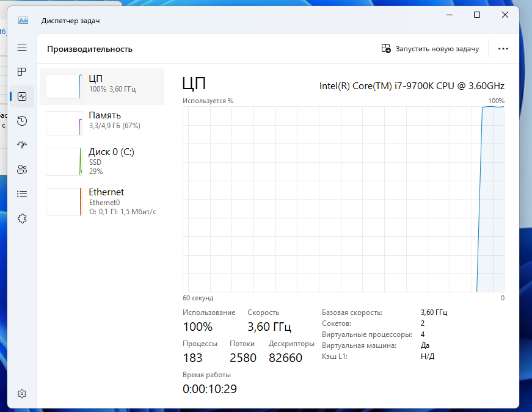This screenshot has width=532, height=412.
Task: Click the main CPU usage graph
Action: [x=343, y=199]
